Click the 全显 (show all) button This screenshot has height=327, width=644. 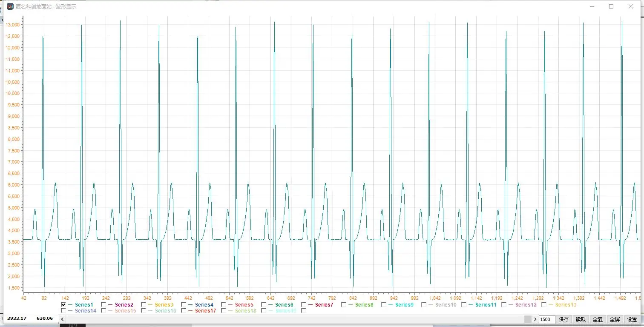tap(598, 319)
